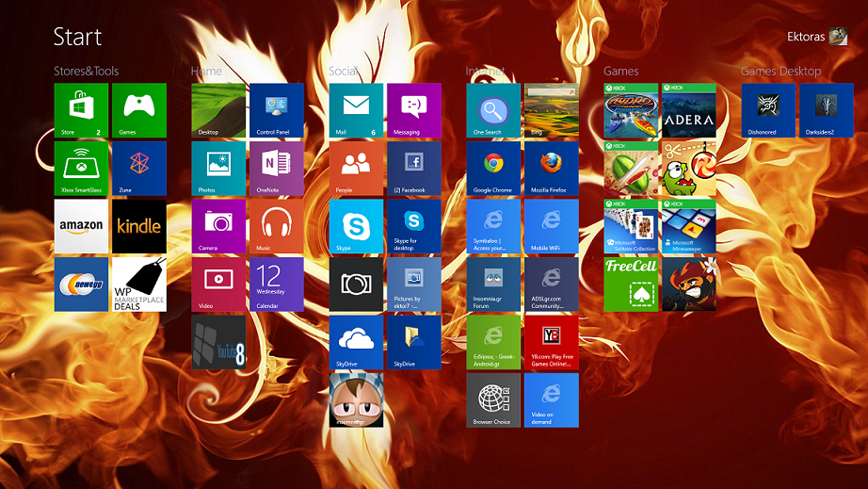This screenshot has height=489, width=868.
Task: Open Insomnia.gr Forum tile
Action: (x=493, y=285)
